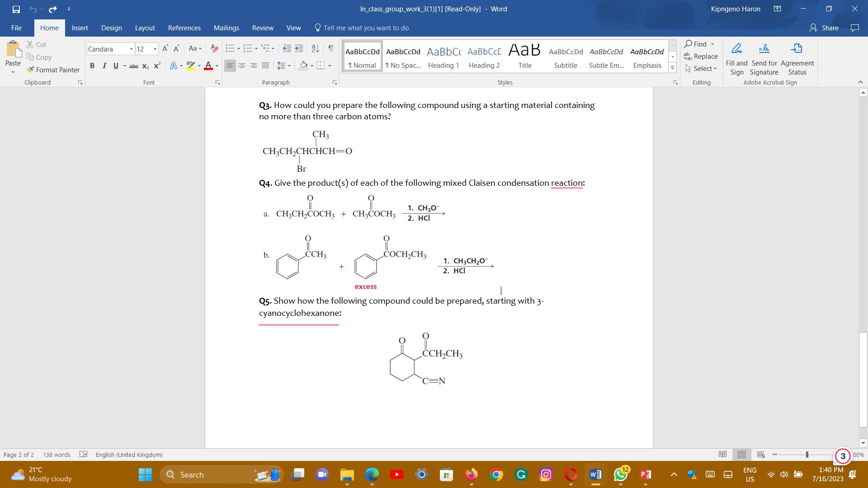Switch to the Review tab

263,28
